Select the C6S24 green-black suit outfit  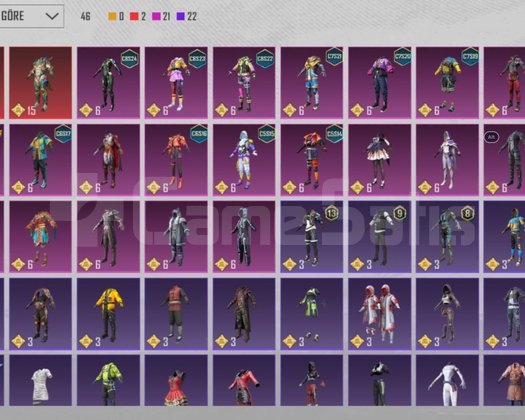[108, 83]
